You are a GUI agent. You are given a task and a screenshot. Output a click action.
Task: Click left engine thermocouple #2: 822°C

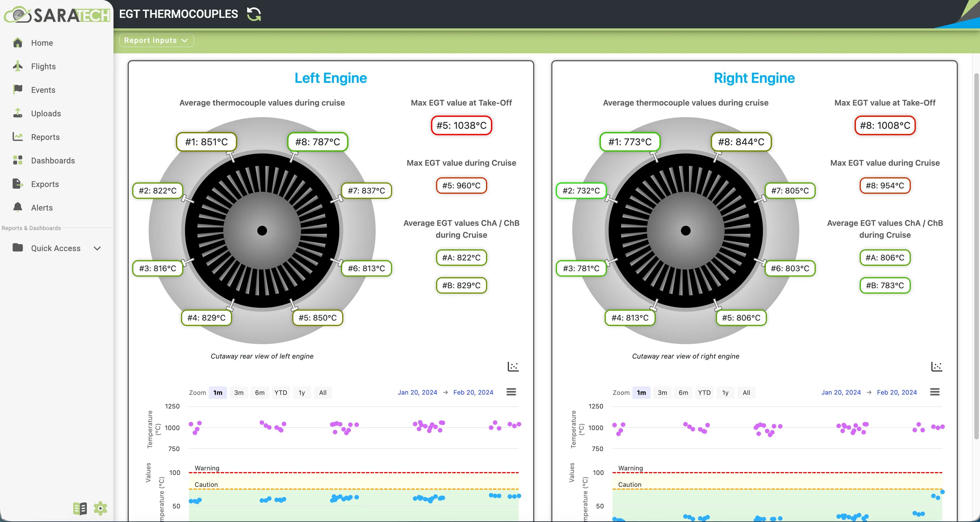click(157, 191)
